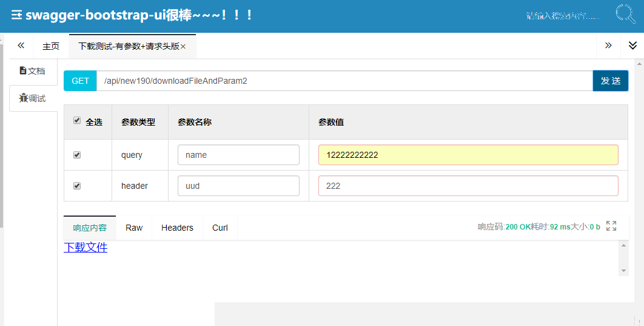
Task: Toggle the header parameter row checkbox
Action: pos(77,186)
